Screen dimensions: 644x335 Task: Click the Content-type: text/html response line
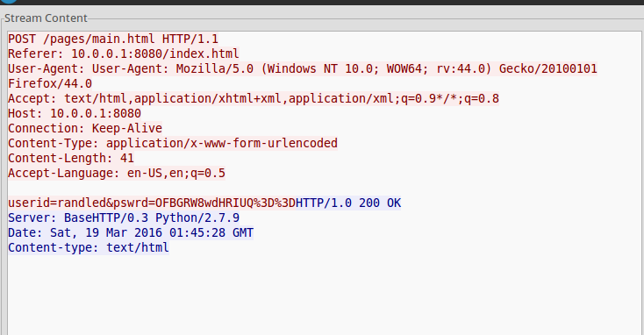(x=89, y=247)
